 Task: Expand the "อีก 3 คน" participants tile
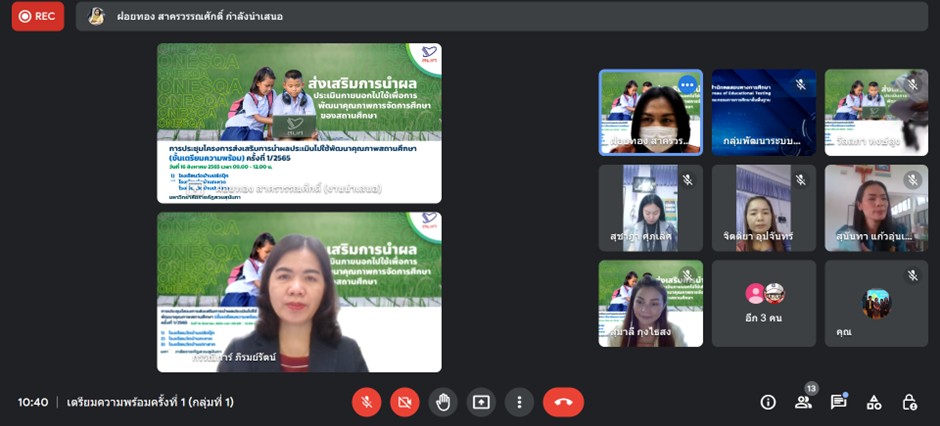click(x=764, y=304)
